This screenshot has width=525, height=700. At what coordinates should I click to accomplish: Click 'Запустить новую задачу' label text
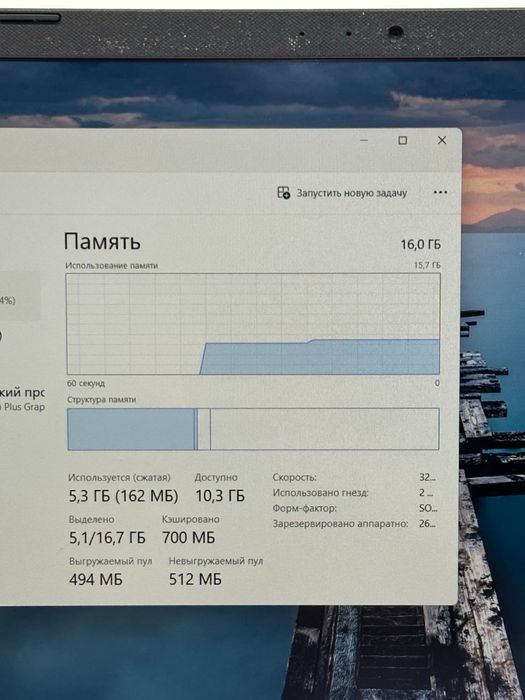coord(352,193)
